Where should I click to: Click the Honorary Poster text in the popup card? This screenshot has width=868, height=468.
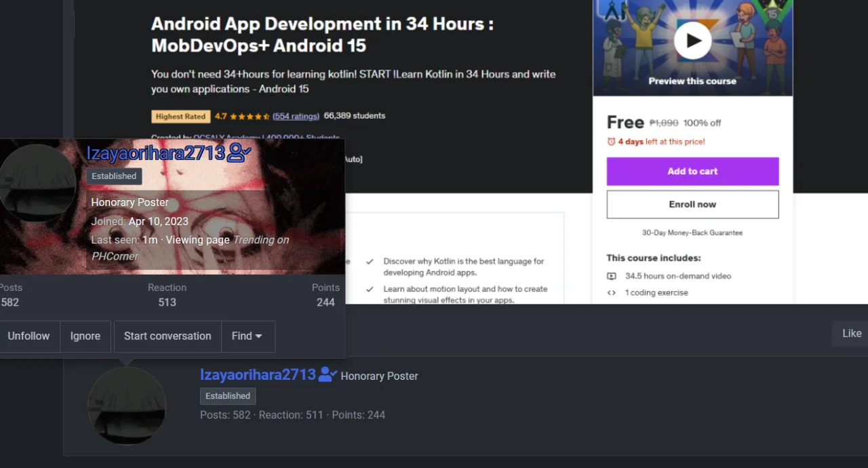(130, 202)
